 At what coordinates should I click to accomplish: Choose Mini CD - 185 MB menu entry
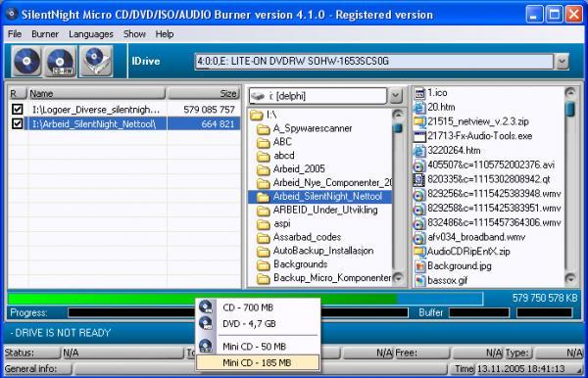click(x=258, y=362)
